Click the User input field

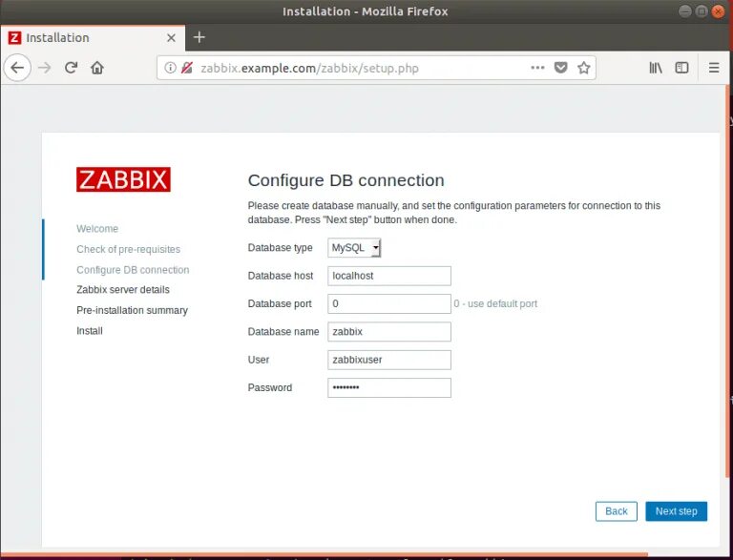389,360
